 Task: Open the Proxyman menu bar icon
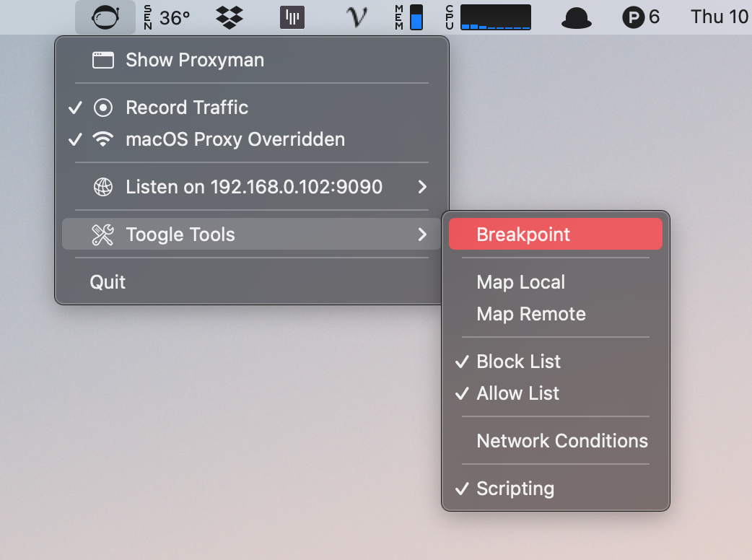tap(105, 16)
